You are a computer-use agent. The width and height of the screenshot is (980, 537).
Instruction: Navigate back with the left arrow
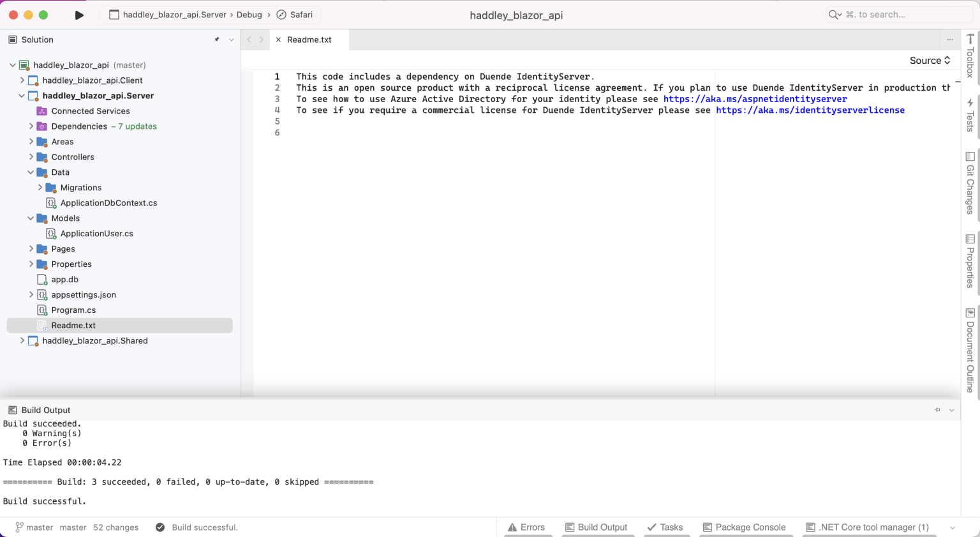point(249,40)
